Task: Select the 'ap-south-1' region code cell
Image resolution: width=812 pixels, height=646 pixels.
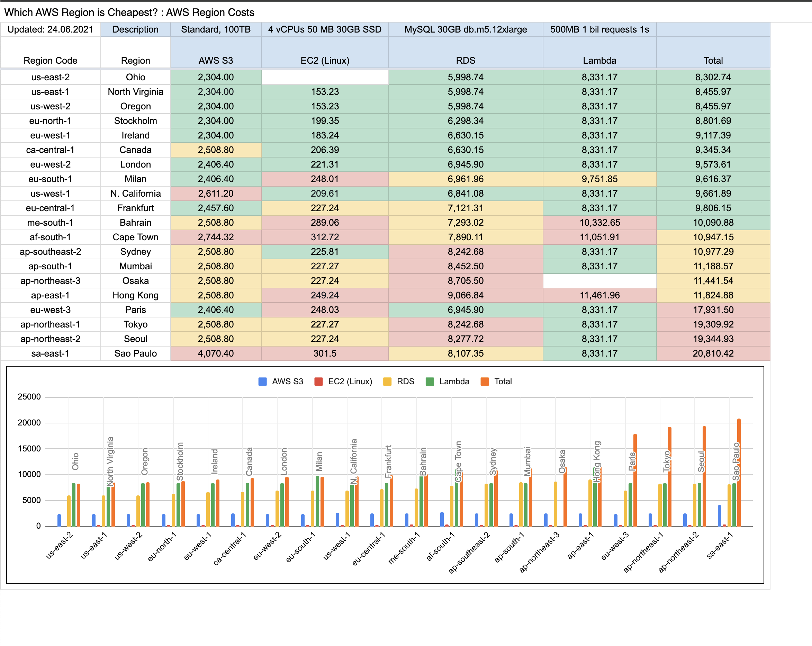Action: pos(51,266)
